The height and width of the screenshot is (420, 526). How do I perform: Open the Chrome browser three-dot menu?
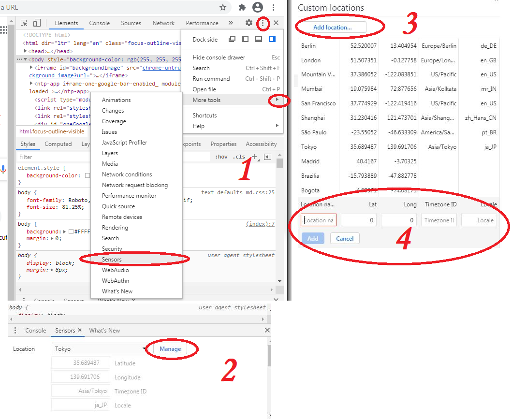click(x=274, y=7)
